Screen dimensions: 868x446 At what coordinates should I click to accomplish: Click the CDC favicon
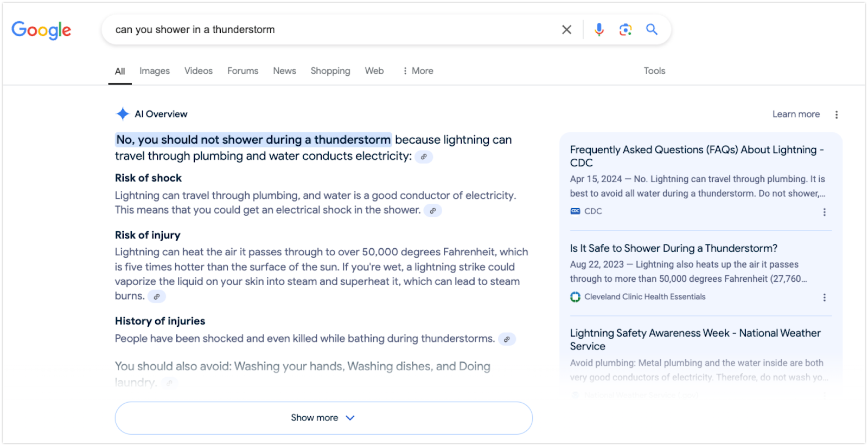pos(575,211)
